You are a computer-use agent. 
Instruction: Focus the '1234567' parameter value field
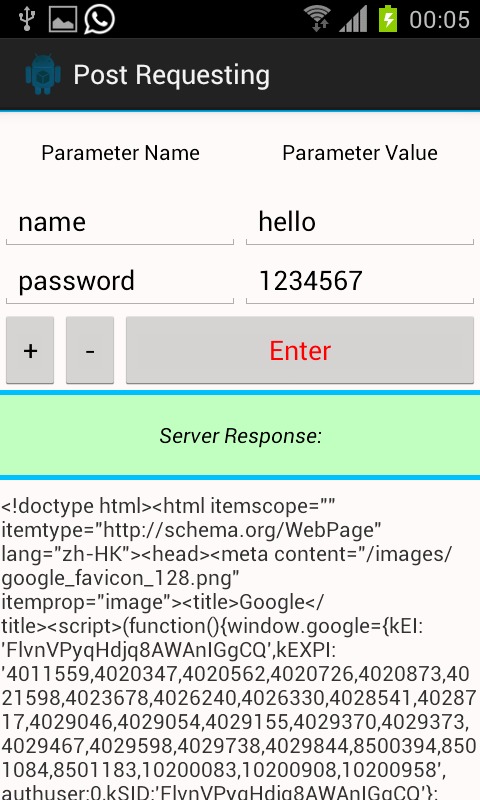pyautogui.click(x=360, y=282)
